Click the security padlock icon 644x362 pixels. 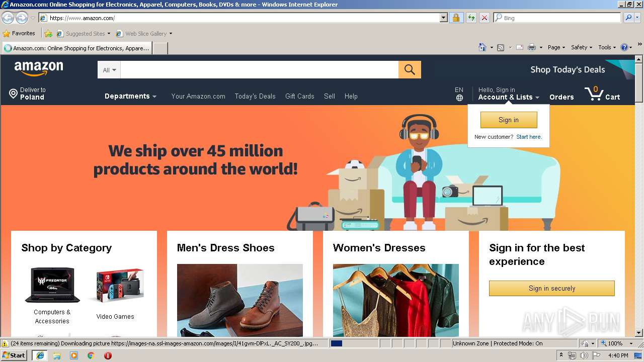(x=456, y=18)
